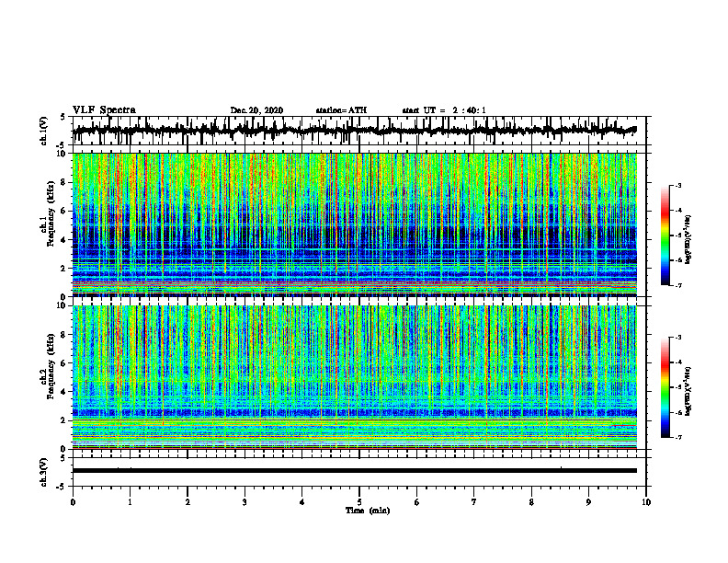Click time axis tick label "1"

coord(130,502)
